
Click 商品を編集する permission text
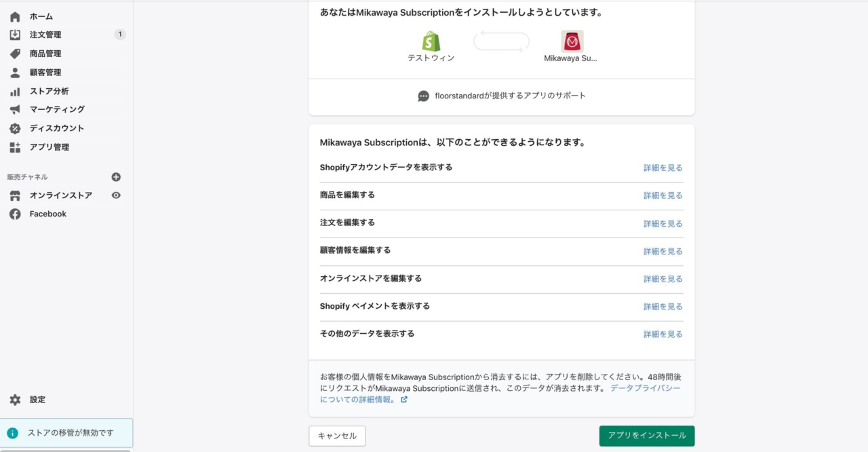click(x=347, y=195)
